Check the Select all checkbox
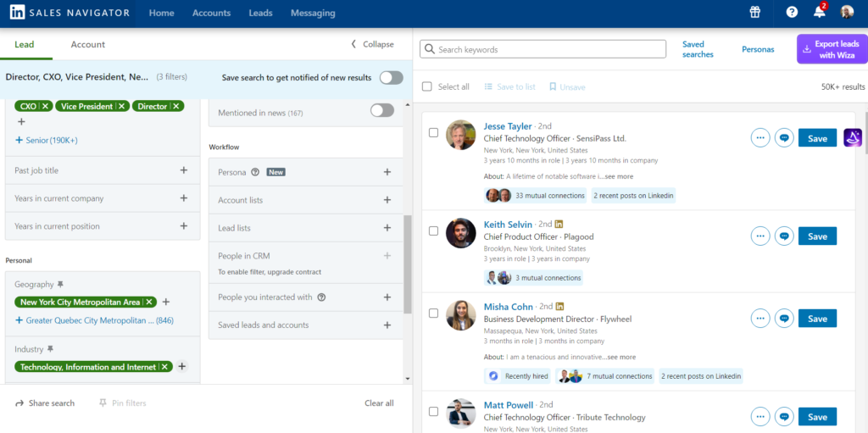The height and width of the screenshot is (433, 868). [427, 87]
